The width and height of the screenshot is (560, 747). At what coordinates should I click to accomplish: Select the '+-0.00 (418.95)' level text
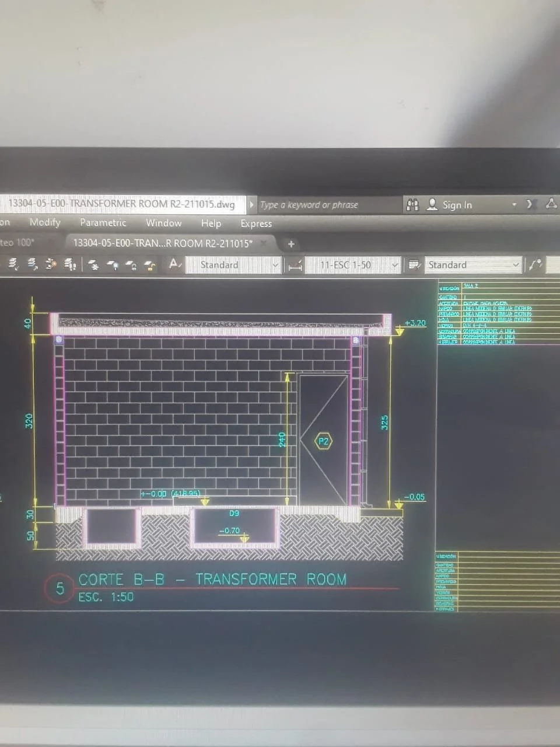(x=170, y=494)
